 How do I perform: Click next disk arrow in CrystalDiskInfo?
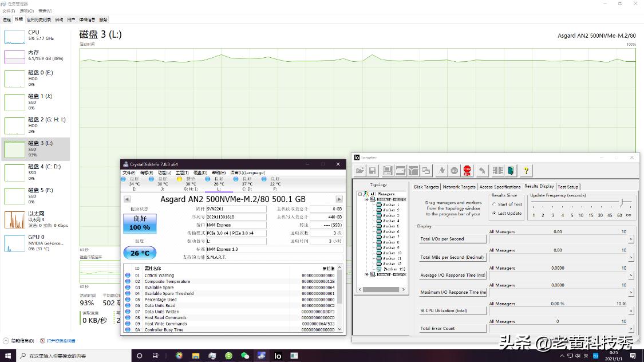pyautogui.click(x=339, y=199)
